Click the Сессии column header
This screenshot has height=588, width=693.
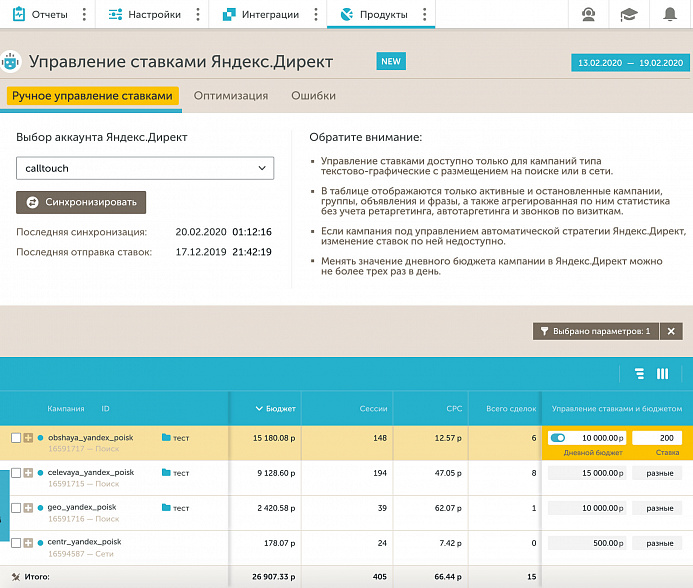[373, 409]
